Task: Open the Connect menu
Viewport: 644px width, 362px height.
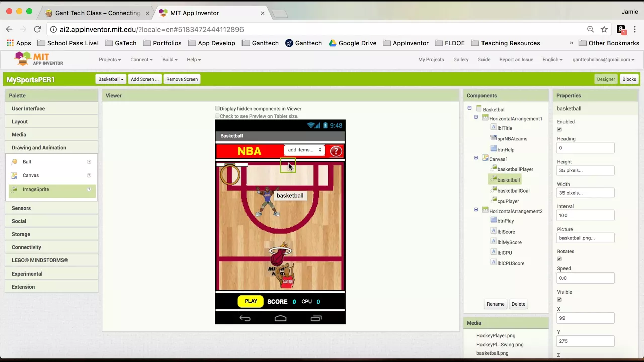Action: pos(141,59)
